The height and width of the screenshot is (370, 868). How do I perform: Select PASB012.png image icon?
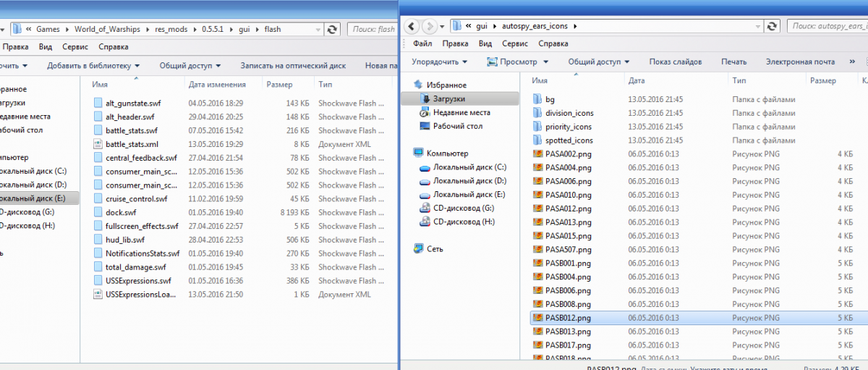[x=537, y=318]
